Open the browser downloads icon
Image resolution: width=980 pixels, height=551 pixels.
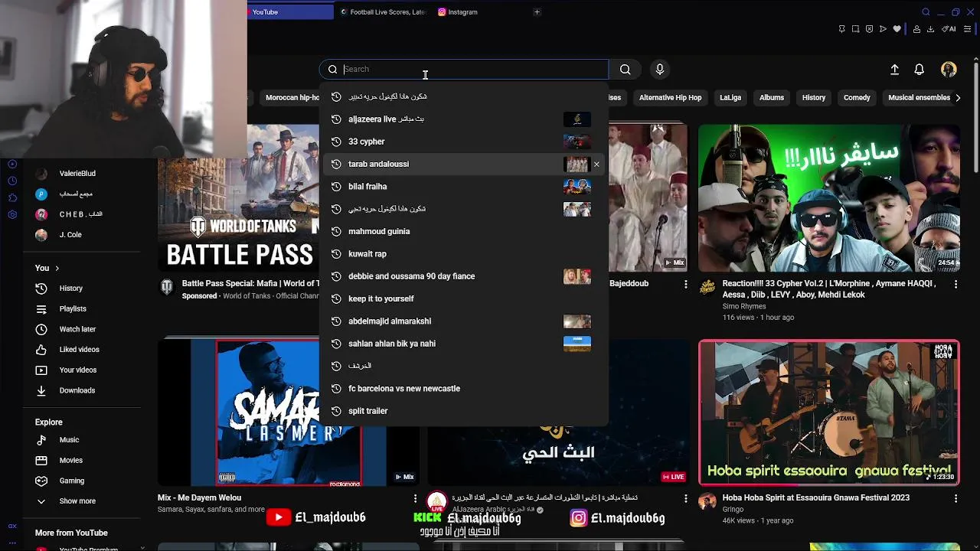coord(930,29)
